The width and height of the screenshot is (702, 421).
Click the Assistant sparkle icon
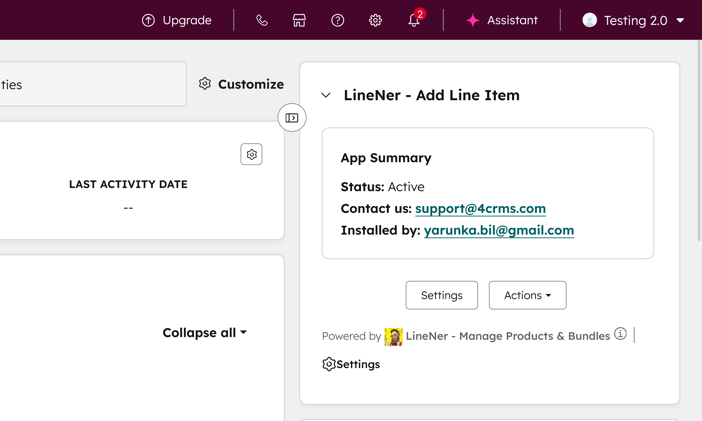pyautogui.click(x=473, y=20)
